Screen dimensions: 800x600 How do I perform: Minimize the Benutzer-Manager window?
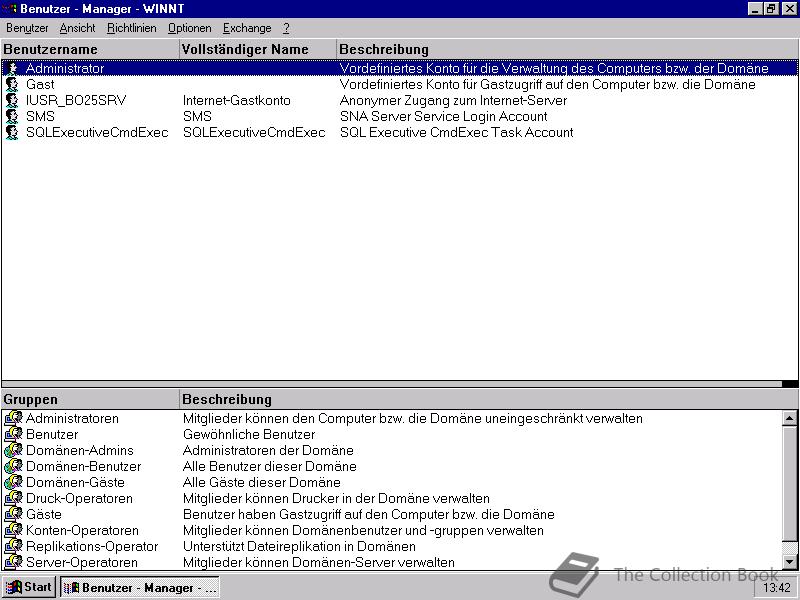[x=756, y=9]
